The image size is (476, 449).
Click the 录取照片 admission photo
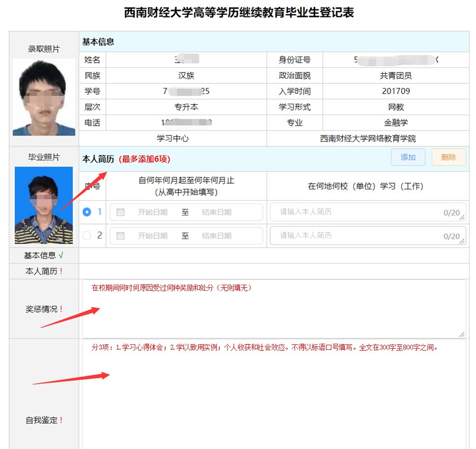tap(44, 97)
